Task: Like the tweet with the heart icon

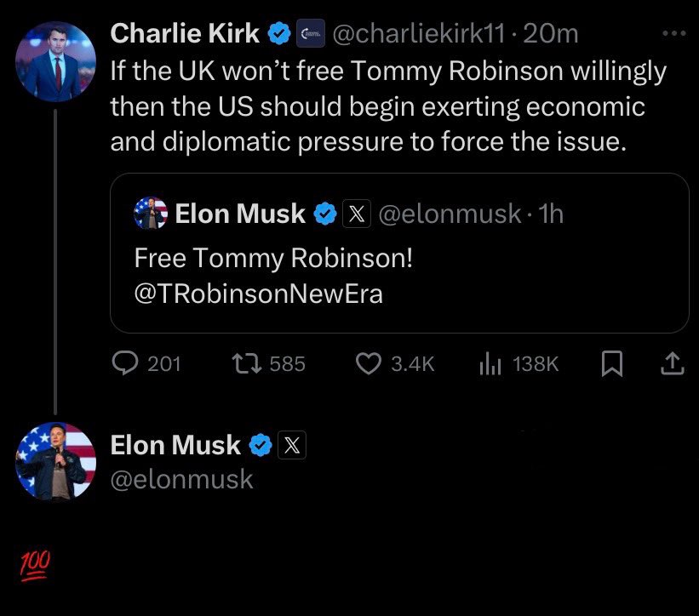Action: [367, 363]
